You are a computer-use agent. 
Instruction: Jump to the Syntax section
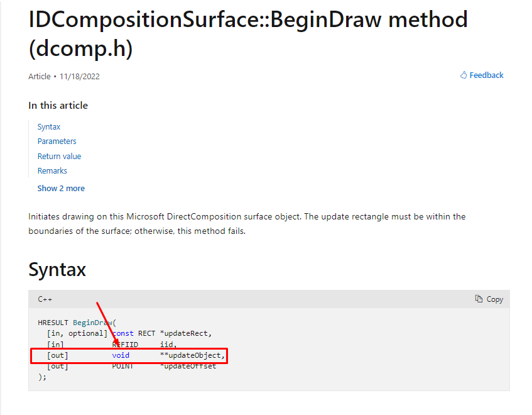(49, 126)
